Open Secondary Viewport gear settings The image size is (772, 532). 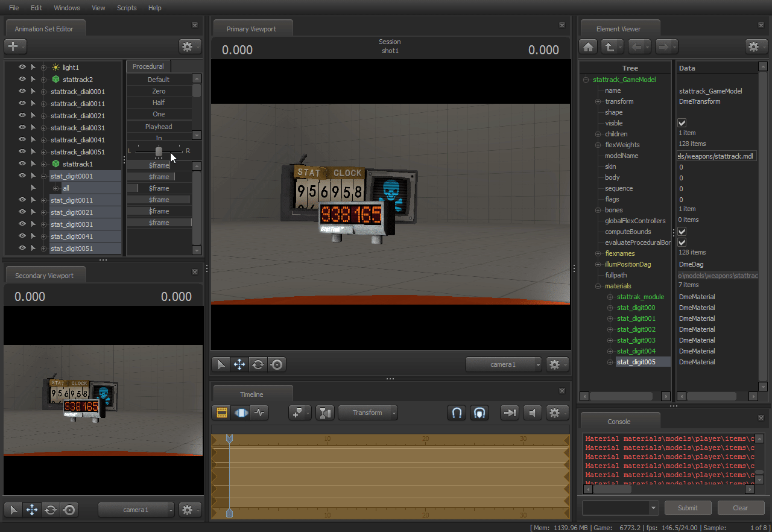[x=190, y=510]
